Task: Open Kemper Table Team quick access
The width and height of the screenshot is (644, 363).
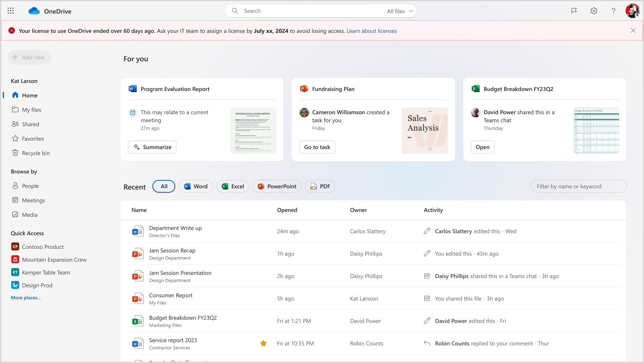Action: [x=46, y=272]
